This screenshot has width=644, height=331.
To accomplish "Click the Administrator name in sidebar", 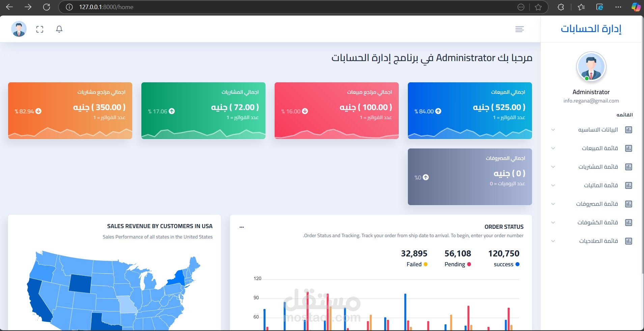I will tap(591, 92).
